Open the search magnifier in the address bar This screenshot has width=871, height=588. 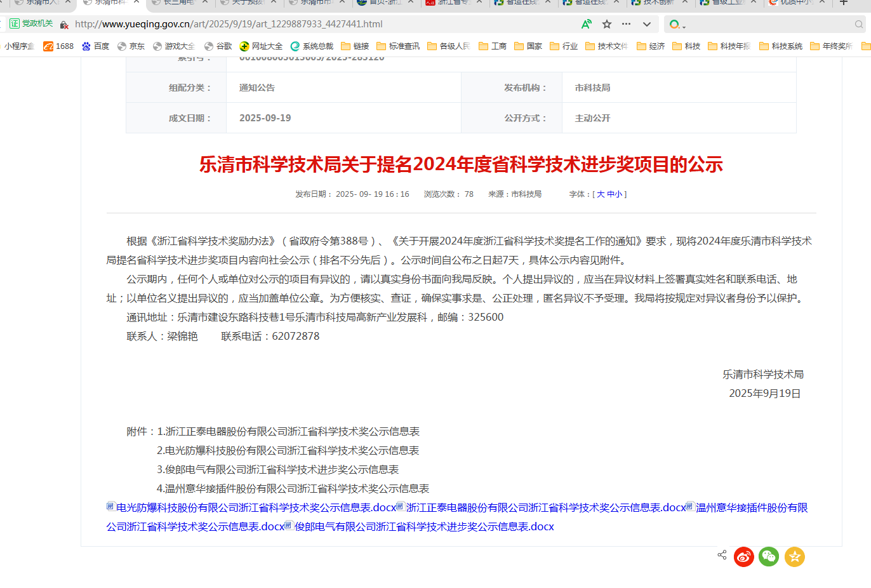860,23
